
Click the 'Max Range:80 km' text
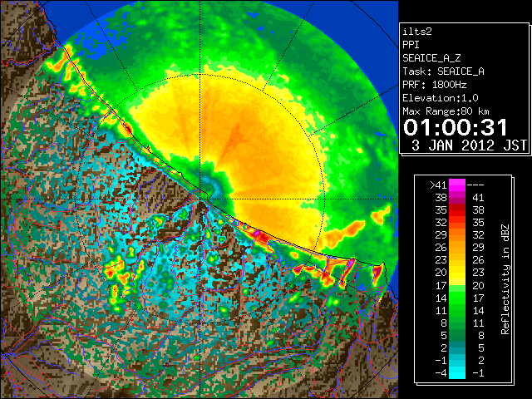click(x=446, y=111)
